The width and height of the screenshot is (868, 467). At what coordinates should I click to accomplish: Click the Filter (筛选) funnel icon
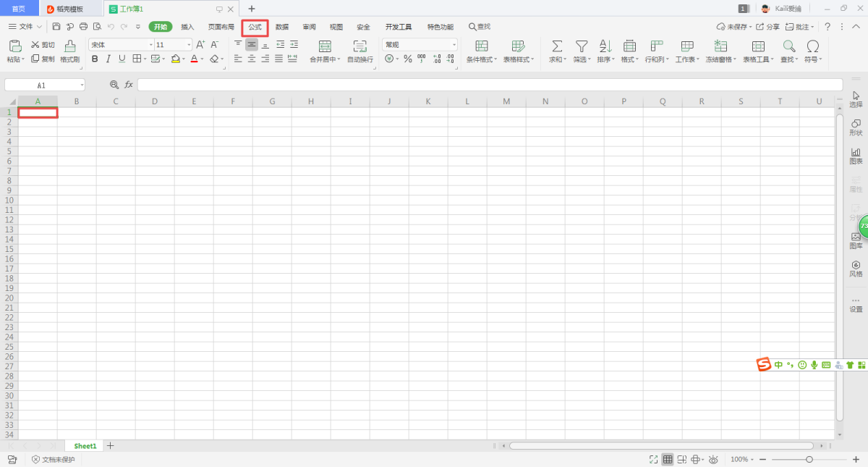(581, 46)
